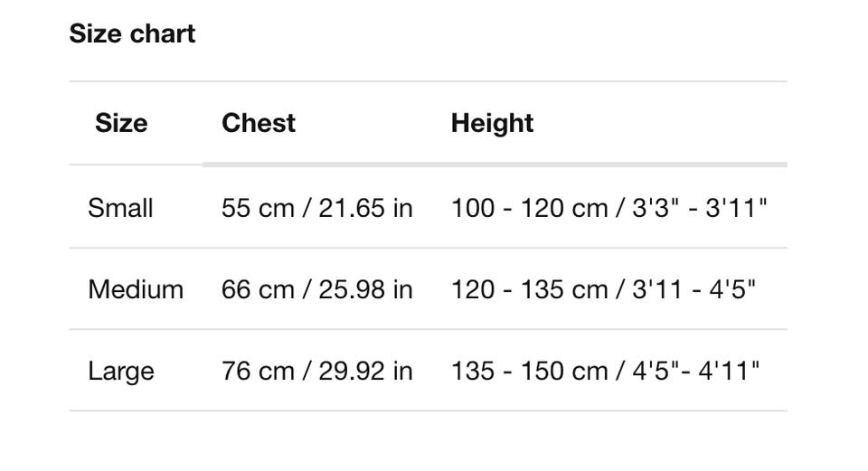Click the horizontal scrollbar below the table header
This screenshot has width=868, height=471.
click(x=495, y=165)
